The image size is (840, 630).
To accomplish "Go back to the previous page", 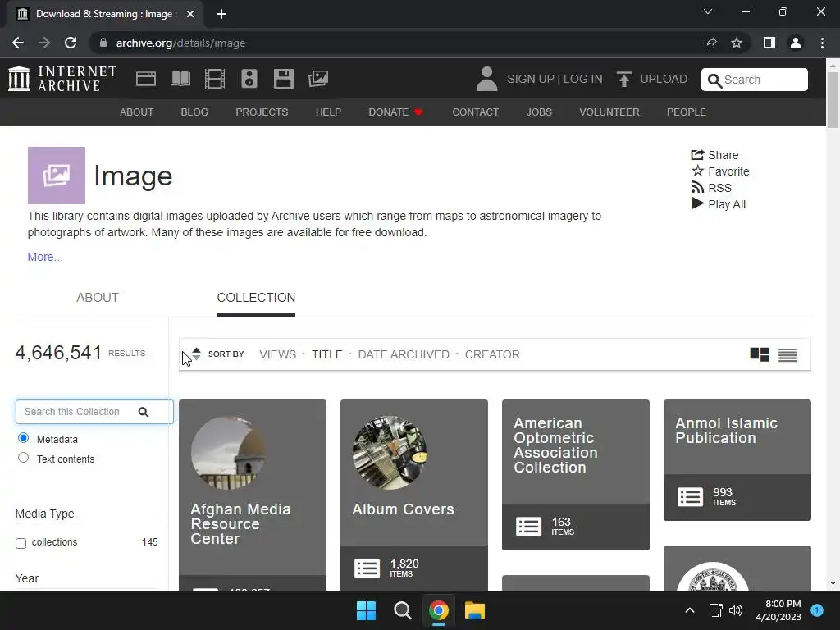I will [x=18, y=43].
